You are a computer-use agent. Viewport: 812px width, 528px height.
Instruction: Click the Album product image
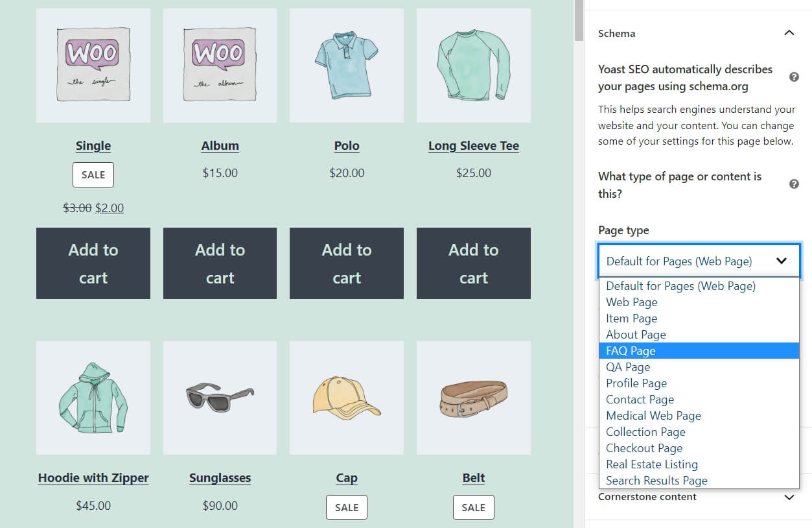coord(220,65)
